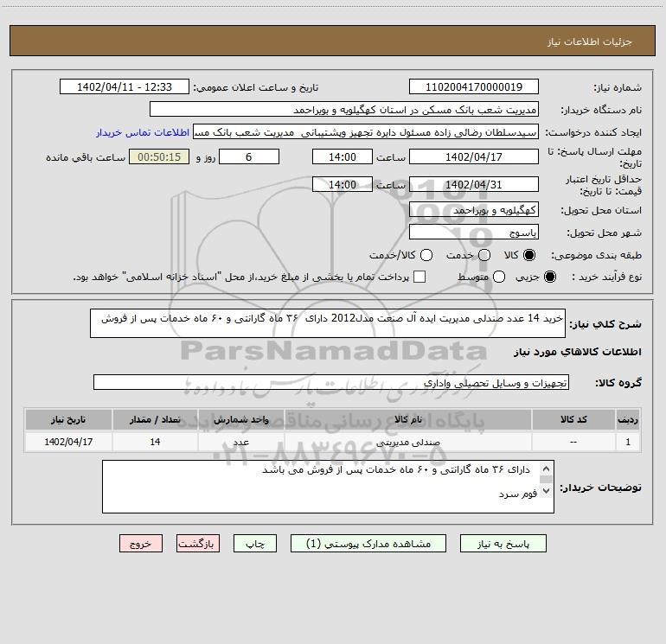Screen dimensions: 666x644
Task: Select the کالا/خدمت radio option
Action: pos(426,255)
